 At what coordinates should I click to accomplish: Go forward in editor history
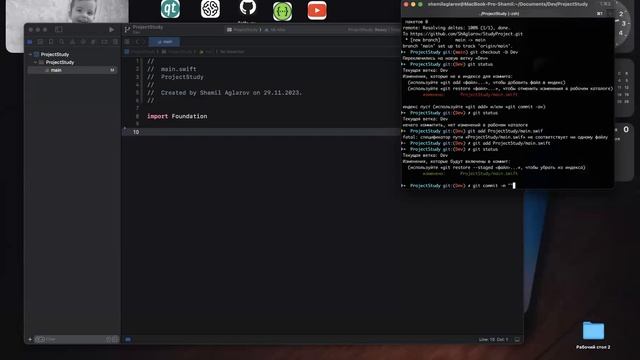[143, 42]
